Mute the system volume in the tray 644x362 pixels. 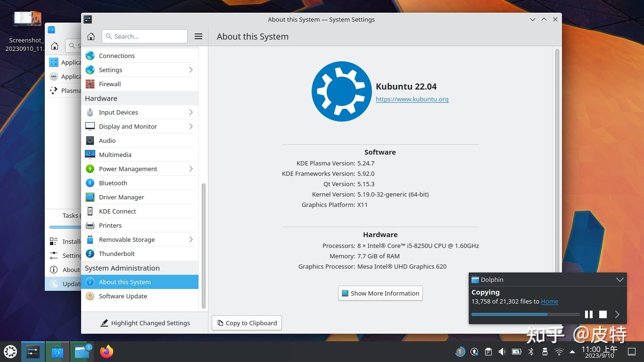502,351
